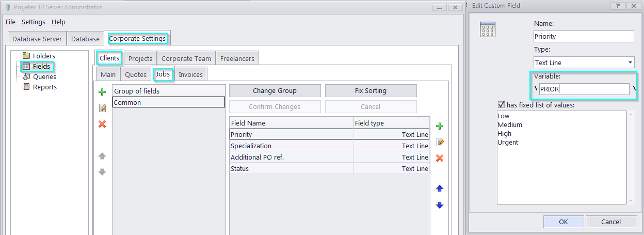644x235 pixels.
Task: Open the Type dropdown showing Text Line
Action: pyautogui.click(x=631, y=62)
